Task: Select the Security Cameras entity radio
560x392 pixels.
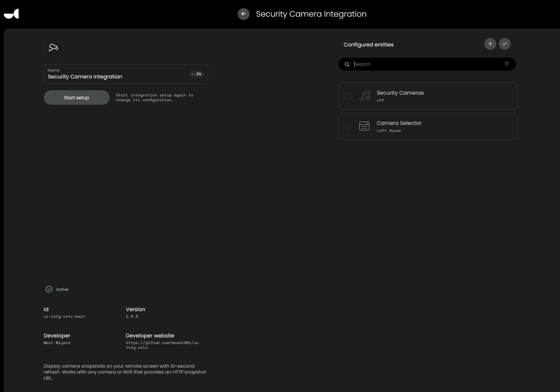Action: pyautogui.click(x=348, y=96)
